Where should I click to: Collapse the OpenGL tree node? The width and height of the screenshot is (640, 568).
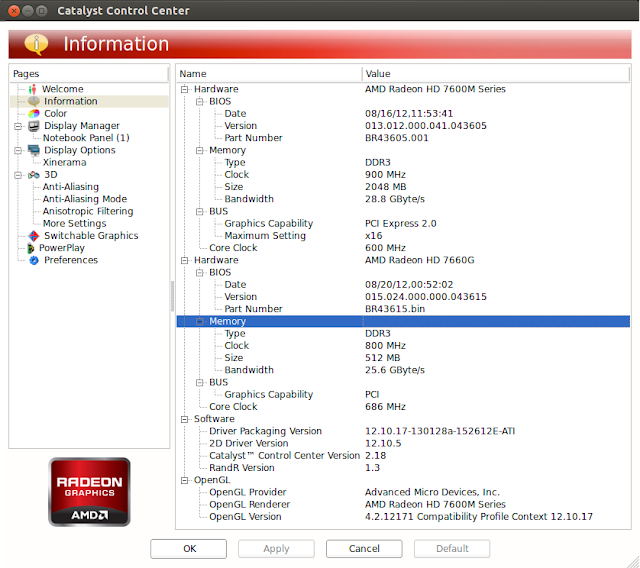(184, 480)
